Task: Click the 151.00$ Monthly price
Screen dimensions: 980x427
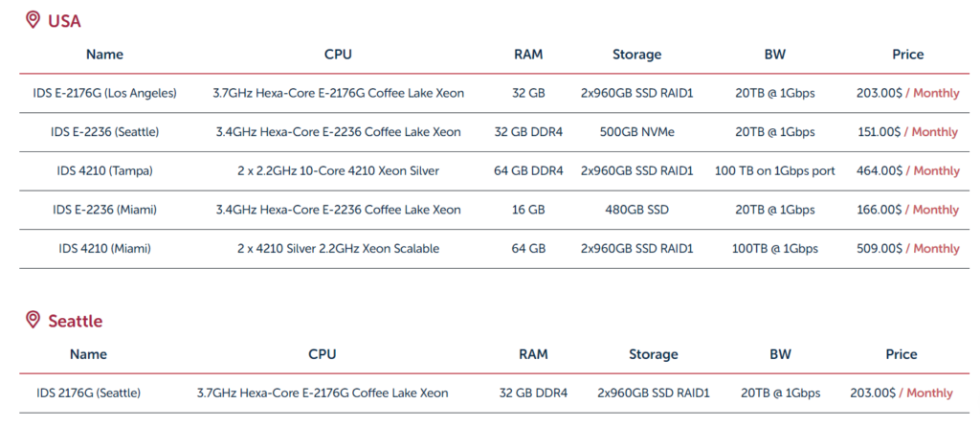Action: (907, 132)
